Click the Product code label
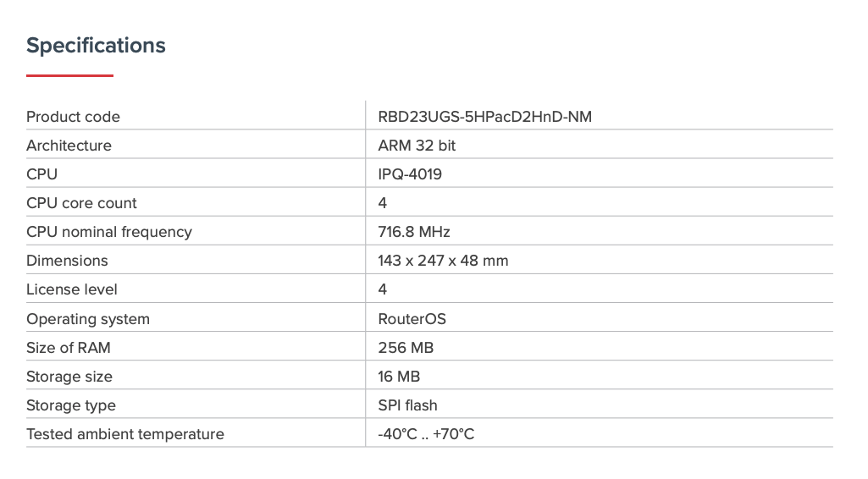The width and height of the screenshot is (868, 479). (x=73, y=117)
